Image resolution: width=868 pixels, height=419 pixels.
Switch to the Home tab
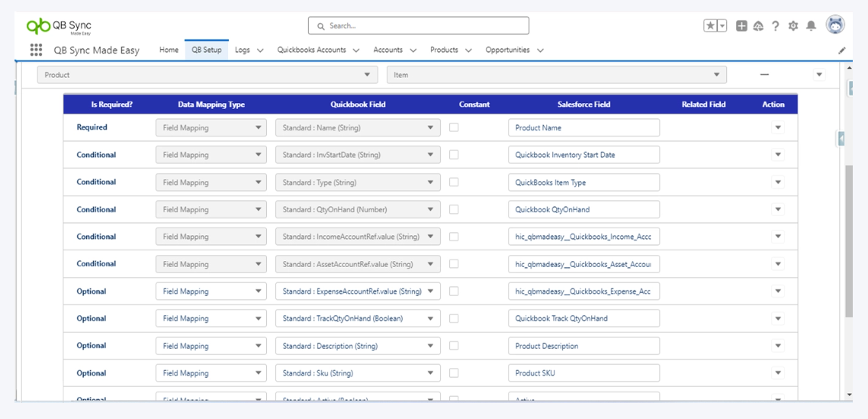(169, 50)
